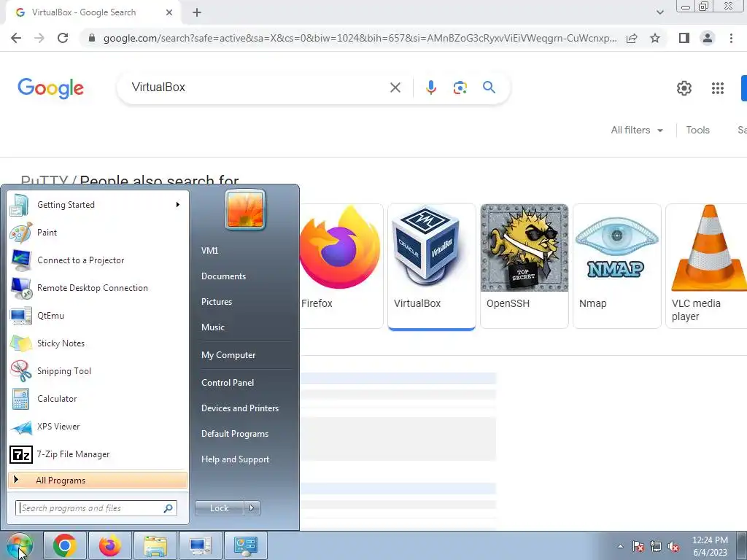Select the VirtualBox suggestion card
The height and width of the screenshot is (560, 747).
432,265
